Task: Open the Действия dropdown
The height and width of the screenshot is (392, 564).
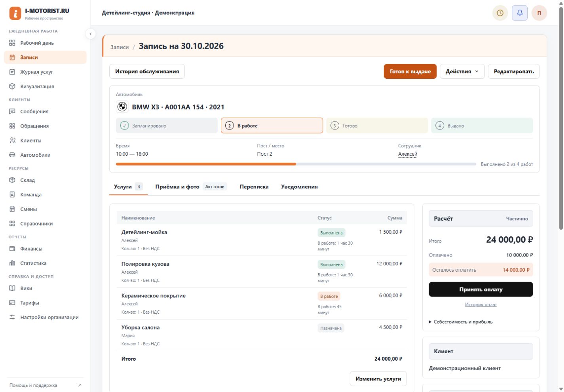Action: point(462,72)
